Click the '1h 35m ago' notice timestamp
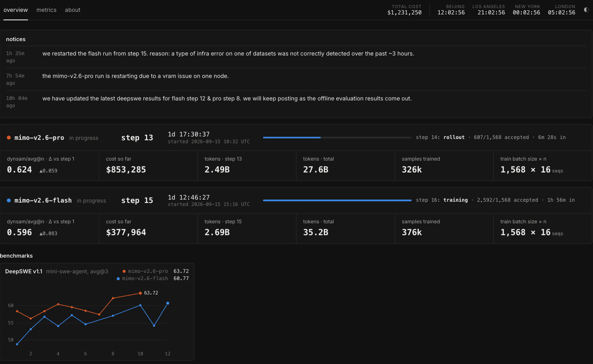The height and width of the screenshot is (364, 593). [x=15, y=57]
